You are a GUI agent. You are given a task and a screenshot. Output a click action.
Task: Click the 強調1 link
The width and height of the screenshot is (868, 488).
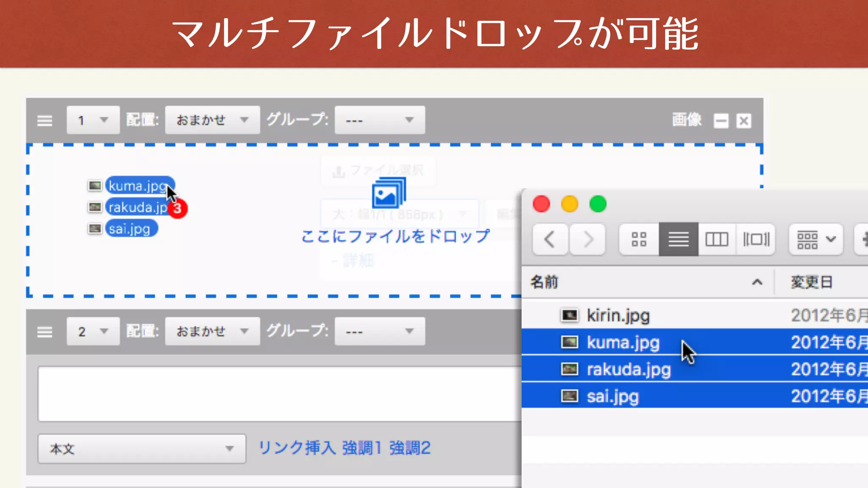362,448
